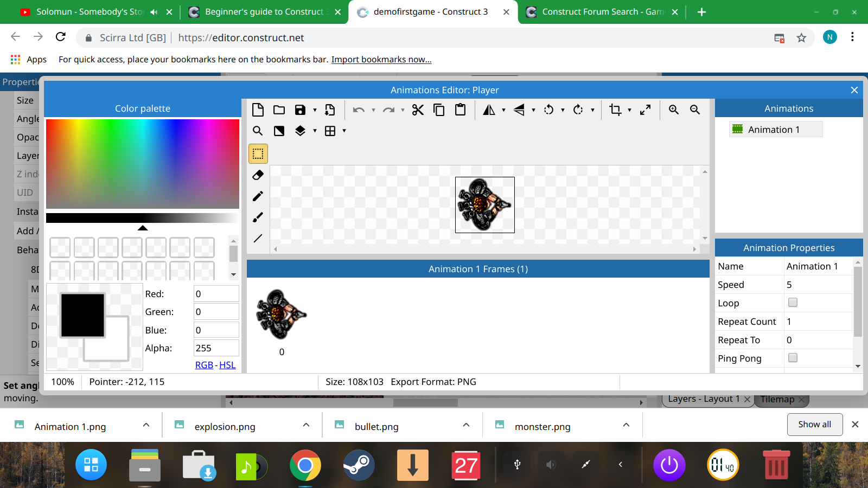Toggle the Ping Pong checkbox
868x488 pixels.
click(x=793, y=358)
